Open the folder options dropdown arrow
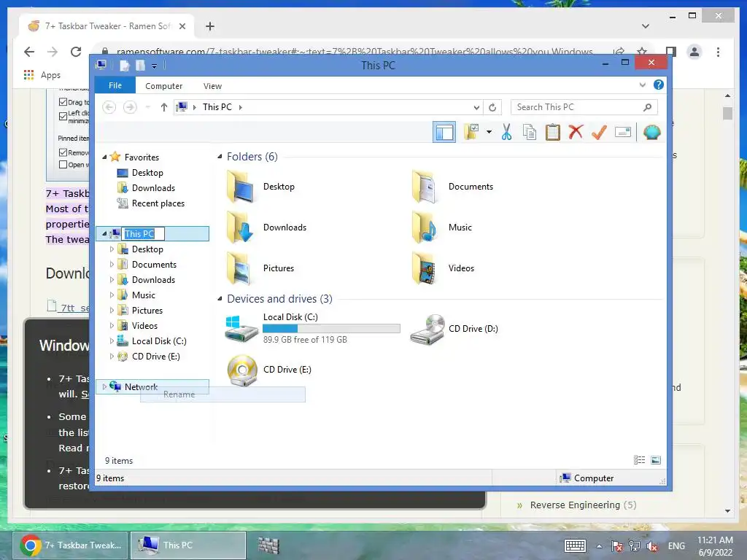This screenshot has width=747, height=560. [489, 132]
